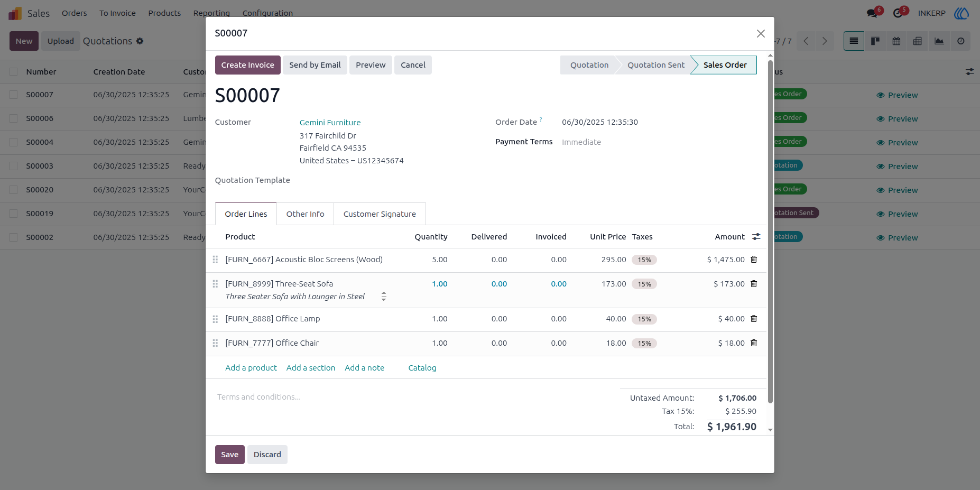Click the Create Invoice button
Image resolution: width=980 pixels, height=490 pixels.
248,65
